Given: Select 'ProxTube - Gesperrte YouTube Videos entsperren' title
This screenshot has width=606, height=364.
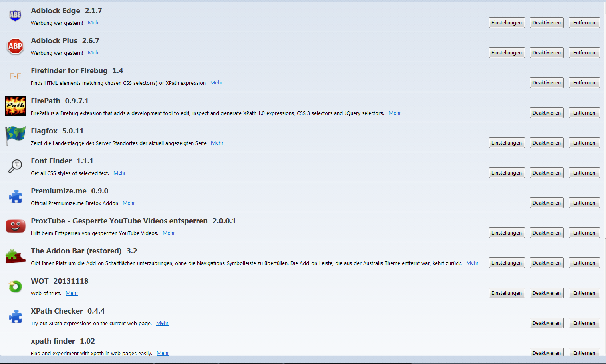Looking at the screenshot, I should click(x=119, y=221).
